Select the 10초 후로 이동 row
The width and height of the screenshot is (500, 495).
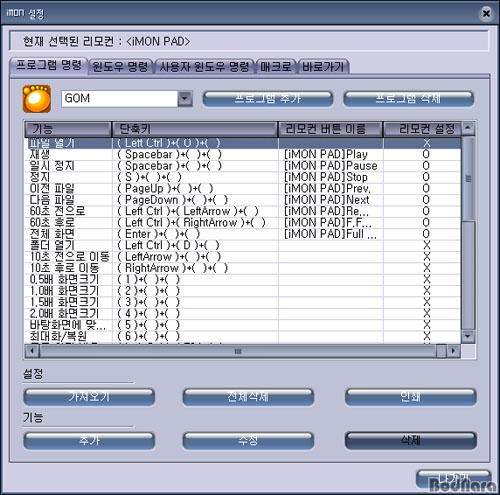pyautogui.click(x=243, y=268)
